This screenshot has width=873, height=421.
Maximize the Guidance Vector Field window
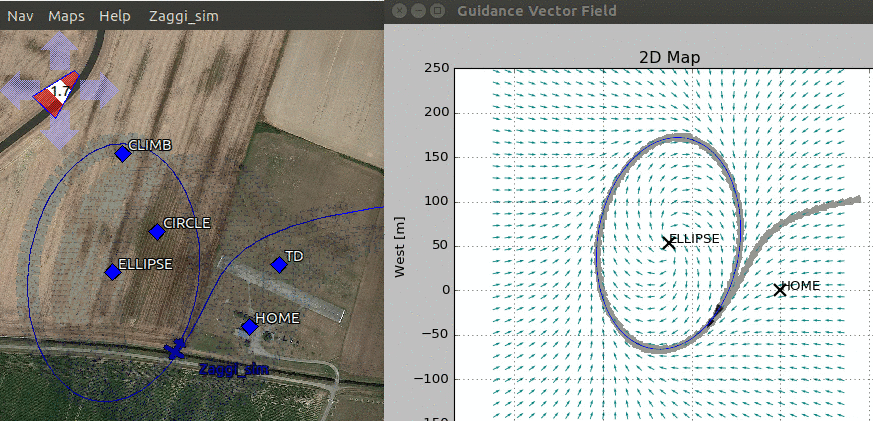pyautogui.click(x=438, y=11)
